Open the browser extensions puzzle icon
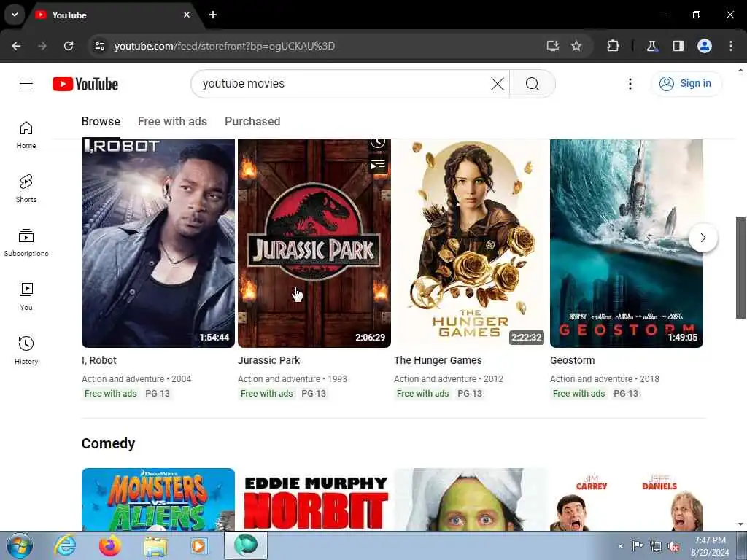This screenshot has height=560, width=747. (613, 46)
